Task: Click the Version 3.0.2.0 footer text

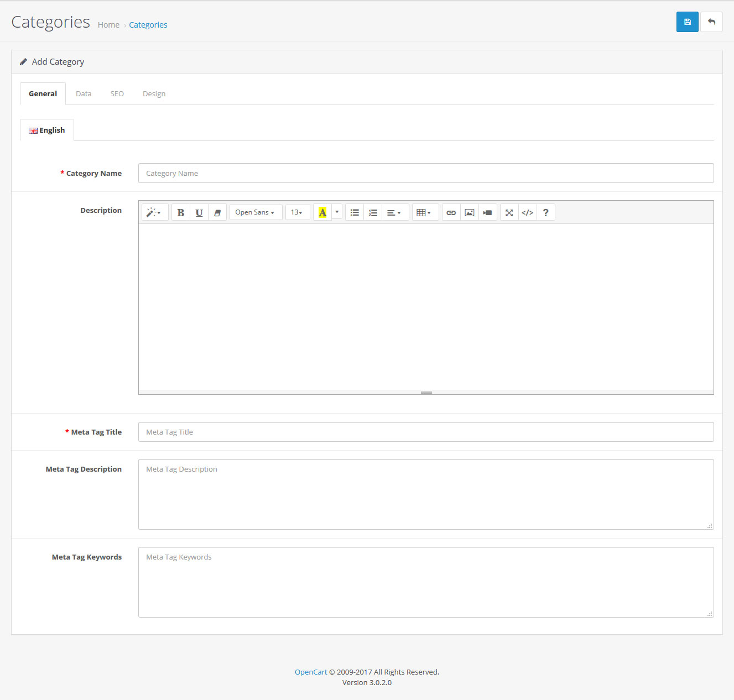Action: click(367, 682)
